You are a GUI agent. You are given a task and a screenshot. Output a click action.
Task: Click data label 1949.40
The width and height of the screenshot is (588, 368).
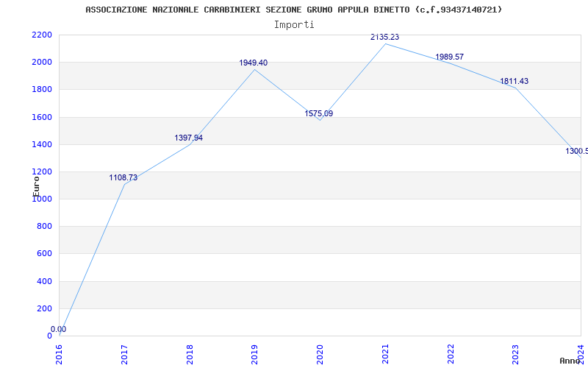254,63
